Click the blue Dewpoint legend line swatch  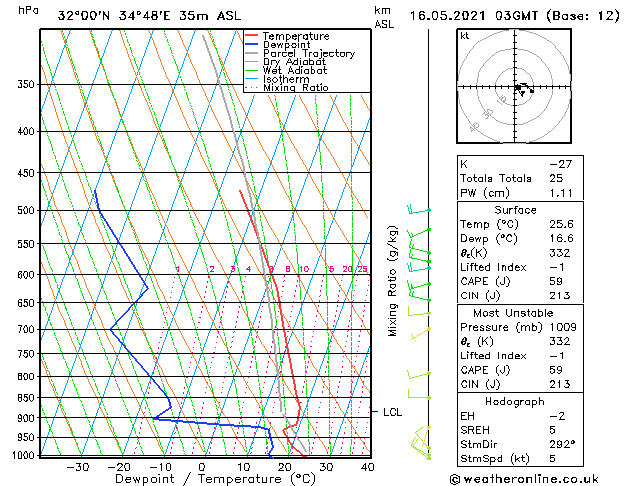[252, 45]
